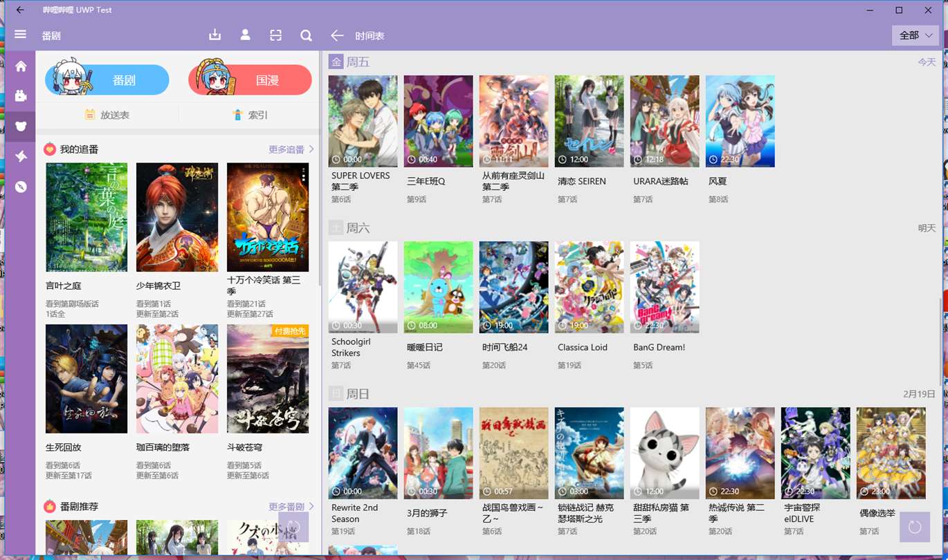Open 言叶之庭 poster
Viewport: 948px width, 560px height.
coord(86,217)
